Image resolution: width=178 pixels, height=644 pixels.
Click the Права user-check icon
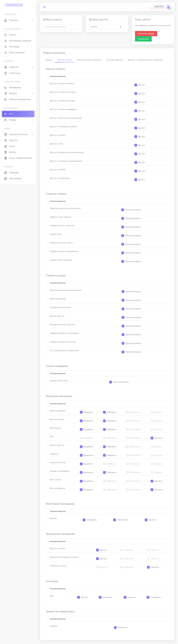(x=5, y=120)
